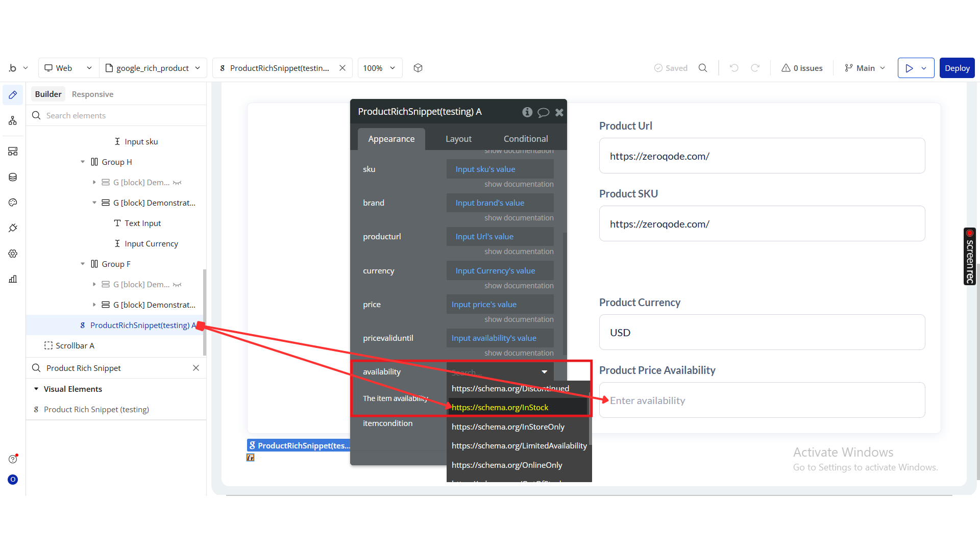Viewport: 980px width, 551px height.
Task: Click the Enter availability input field
Action: coord(762,400)
